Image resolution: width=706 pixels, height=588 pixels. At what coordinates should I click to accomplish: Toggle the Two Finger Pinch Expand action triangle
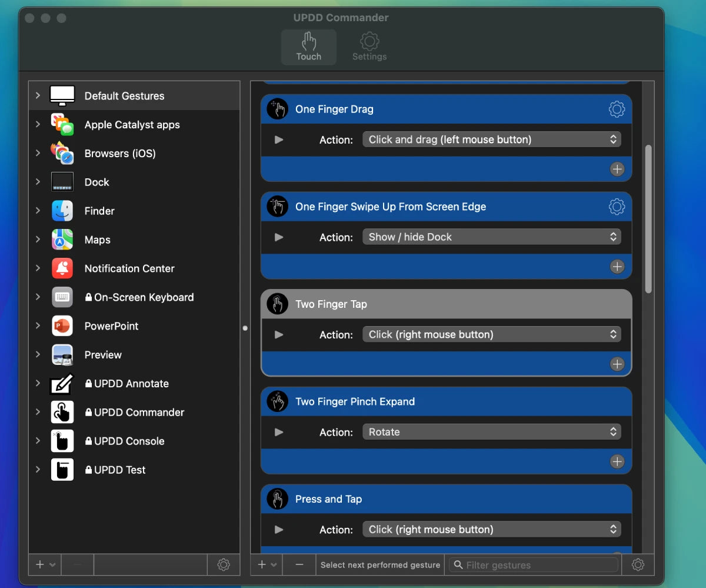click(279, 432)
